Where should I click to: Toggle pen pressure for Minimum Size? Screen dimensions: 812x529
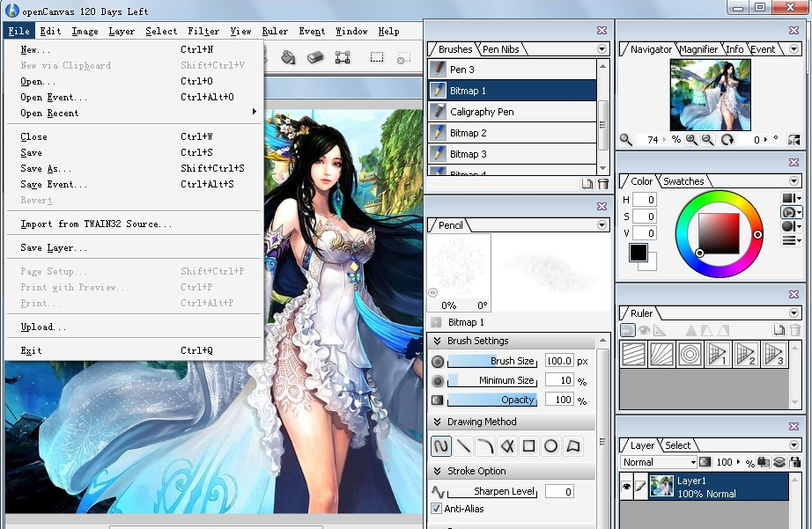(438, 381)
